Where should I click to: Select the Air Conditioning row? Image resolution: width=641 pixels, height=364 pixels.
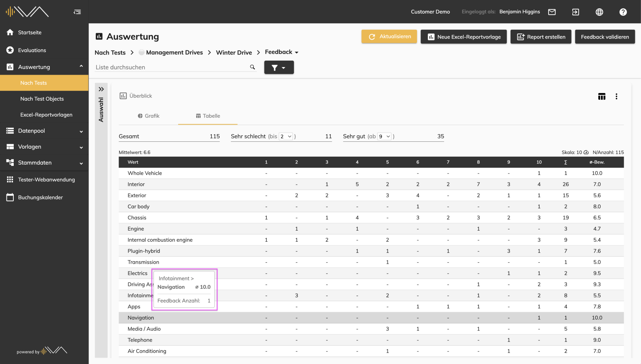click(371, 351)
